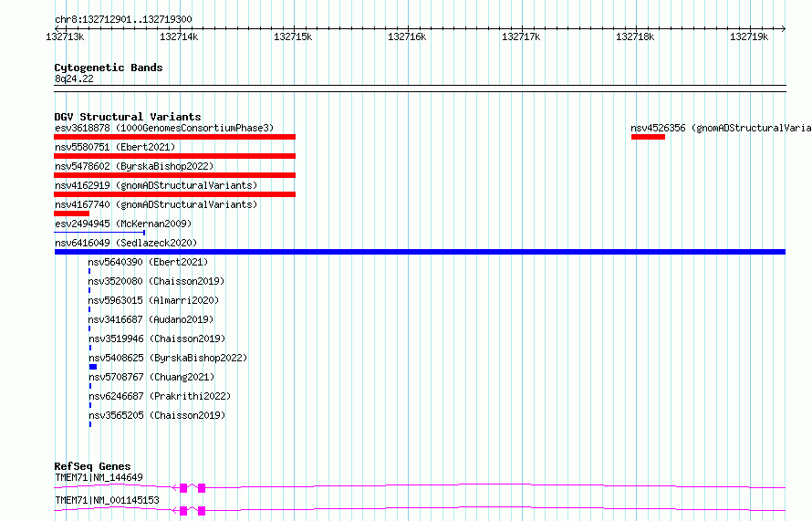Click the second exon box of TMEM71 NM_001145153
This screenshot has width=812, height=521.
[x=202, y=511]
